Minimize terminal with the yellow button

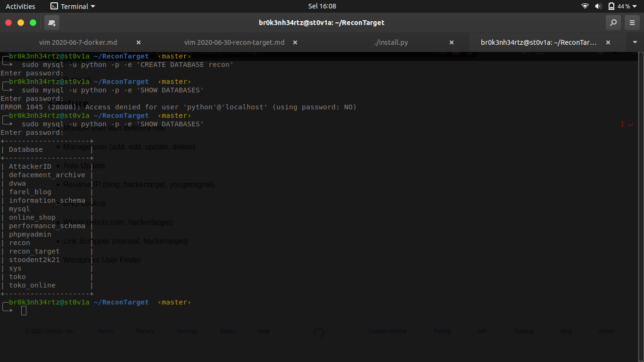(21, 23)
